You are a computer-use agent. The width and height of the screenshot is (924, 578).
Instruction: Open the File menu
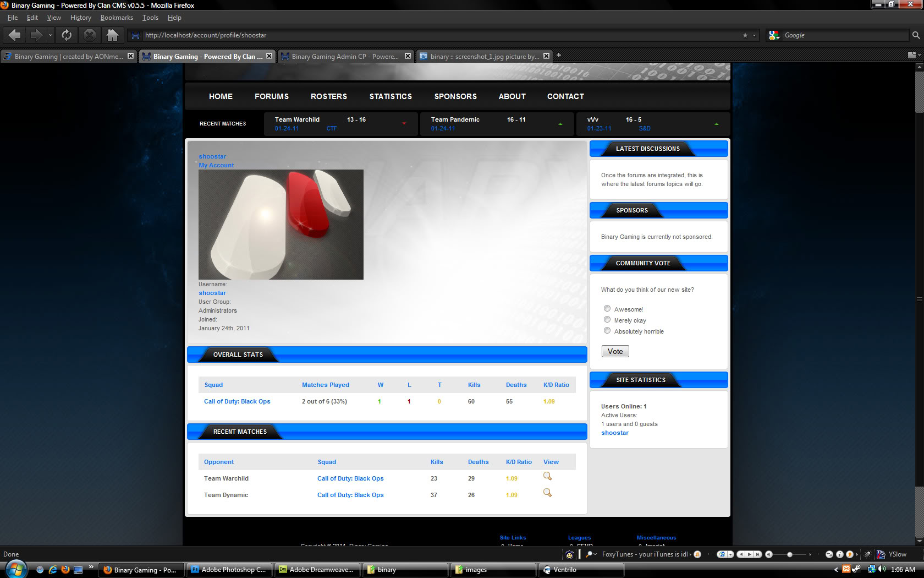[x=13, y=18]
